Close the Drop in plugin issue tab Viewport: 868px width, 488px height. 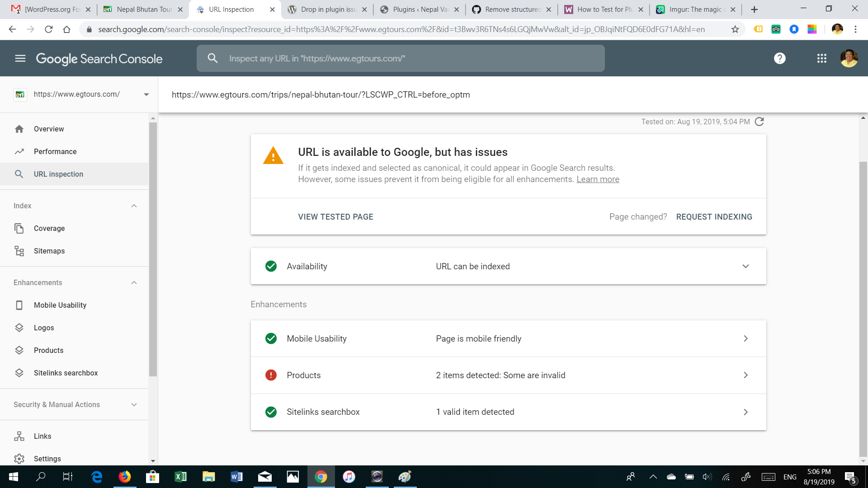click(364, 9)
